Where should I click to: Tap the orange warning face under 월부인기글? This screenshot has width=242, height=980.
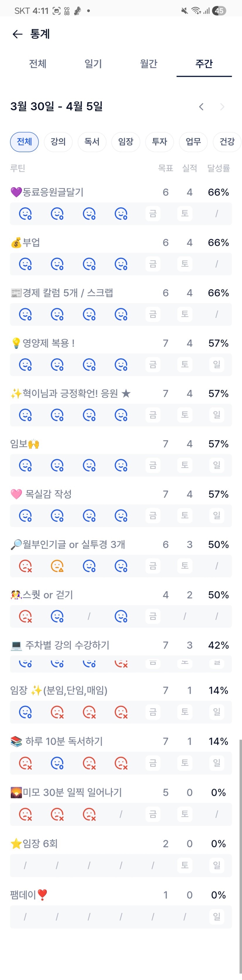[57, 566]
